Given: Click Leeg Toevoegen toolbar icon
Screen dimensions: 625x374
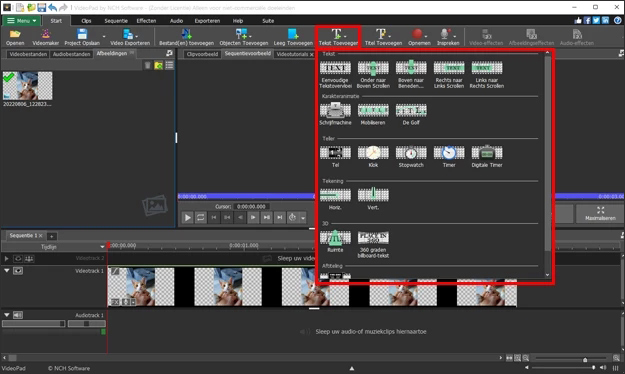Looking at the screenshot, I should tap(293, 37).
